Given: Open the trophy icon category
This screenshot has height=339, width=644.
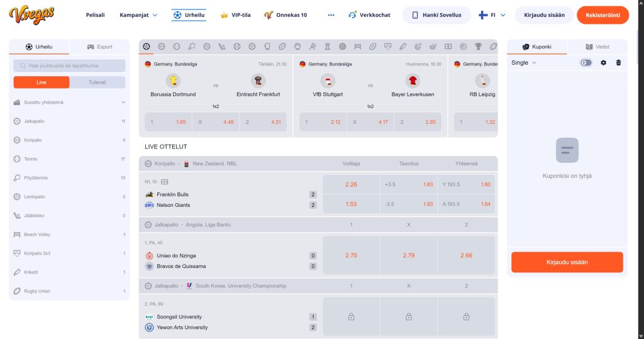Looking at the screenshot, I should (x=478, y=47).
